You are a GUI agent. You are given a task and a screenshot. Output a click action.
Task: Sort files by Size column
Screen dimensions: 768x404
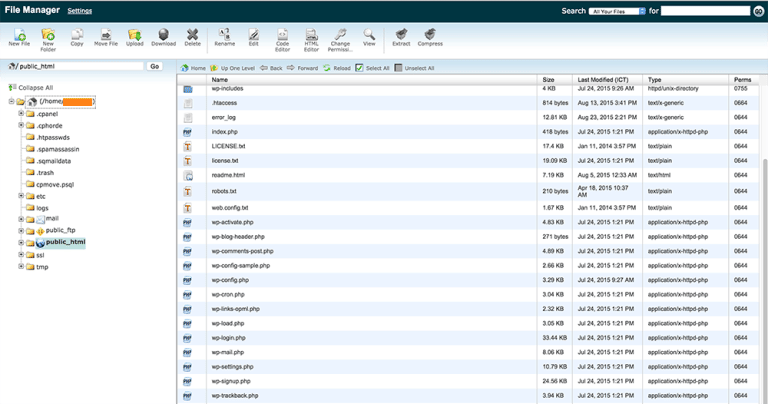(548, 79)
